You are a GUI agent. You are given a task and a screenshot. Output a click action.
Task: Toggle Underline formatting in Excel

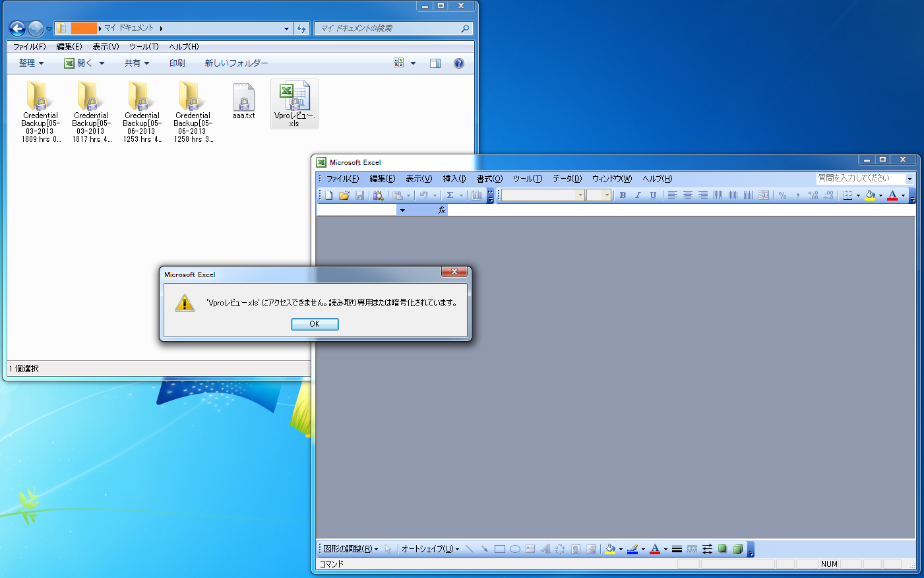pos(653,195)
